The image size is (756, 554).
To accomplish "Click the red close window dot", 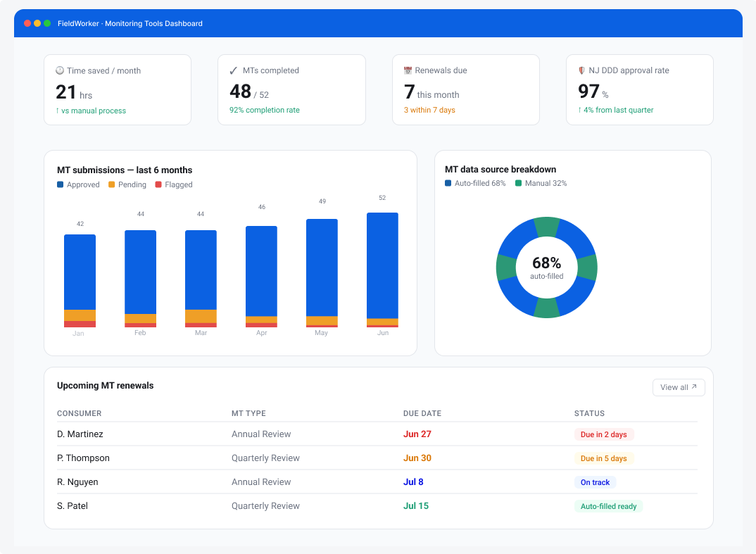I will (27, 23).
